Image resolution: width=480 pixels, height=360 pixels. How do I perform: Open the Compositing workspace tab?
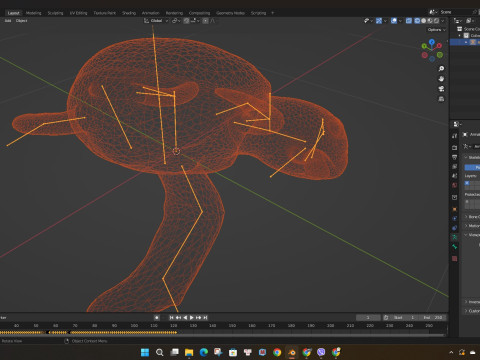click(x=199, y=13)
